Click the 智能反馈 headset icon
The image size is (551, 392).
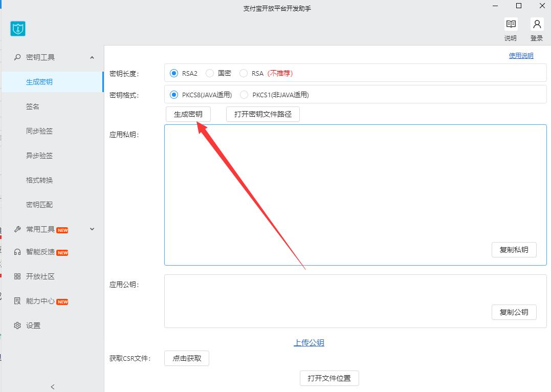click(17, 252)
